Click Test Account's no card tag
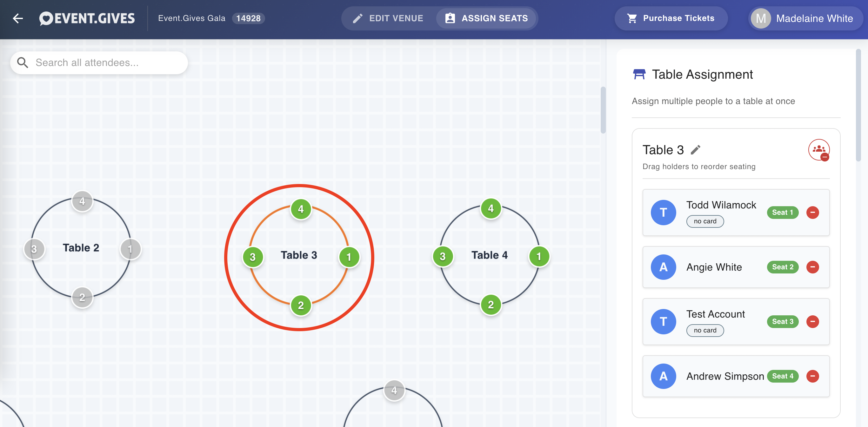 coord(705,330)
